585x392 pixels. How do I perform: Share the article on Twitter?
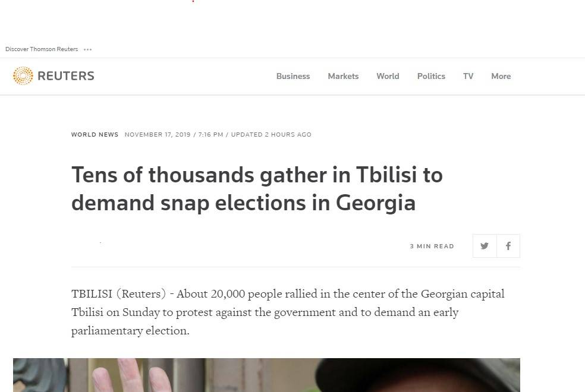(x=485, y=246)
